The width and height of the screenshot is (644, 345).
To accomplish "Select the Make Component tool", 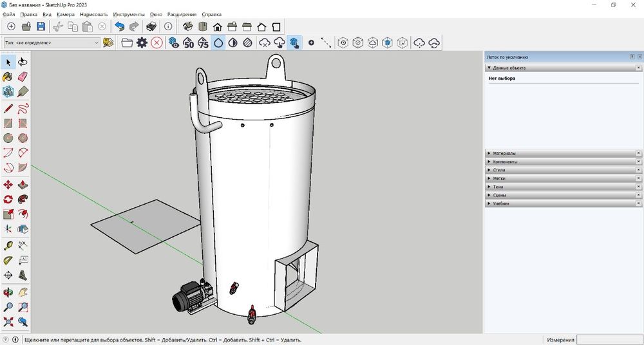I will click(x=8, y=91).
